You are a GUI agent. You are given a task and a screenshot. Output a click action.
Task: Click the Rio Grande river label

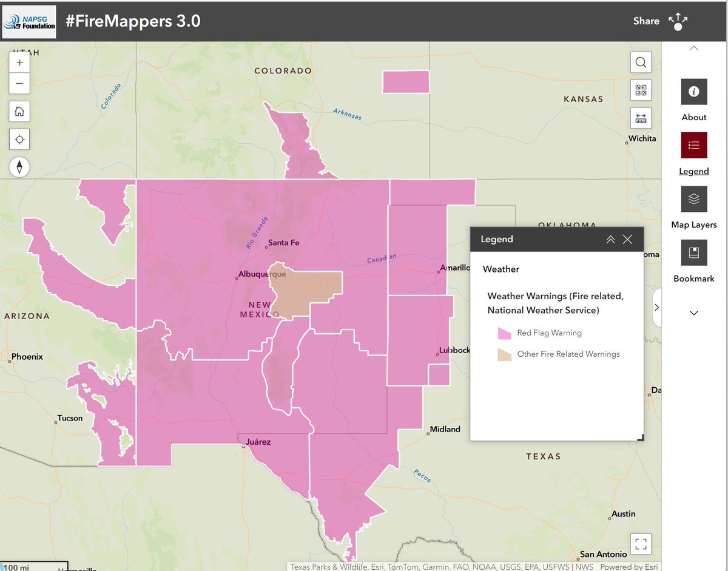[256, 233]
